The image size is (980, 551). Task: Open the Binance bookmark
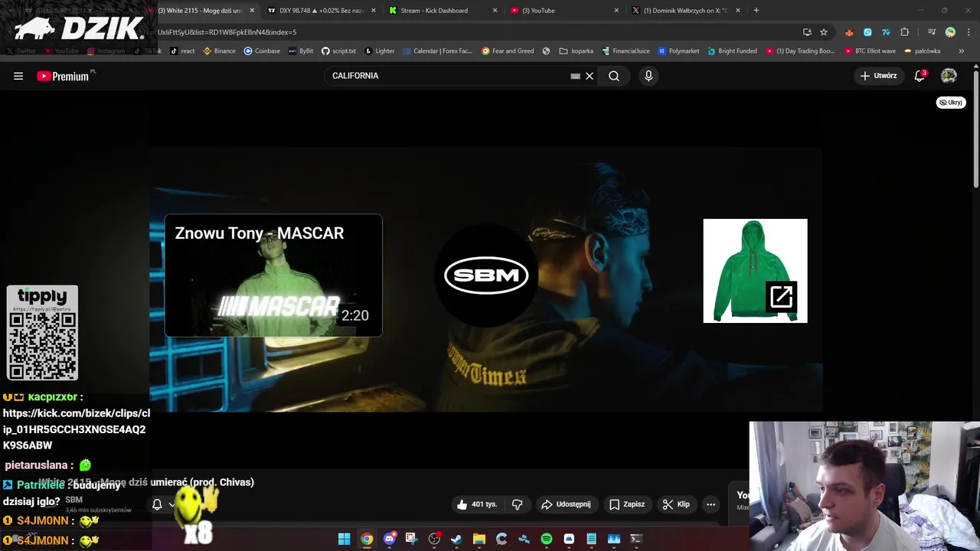coord(219,51)
